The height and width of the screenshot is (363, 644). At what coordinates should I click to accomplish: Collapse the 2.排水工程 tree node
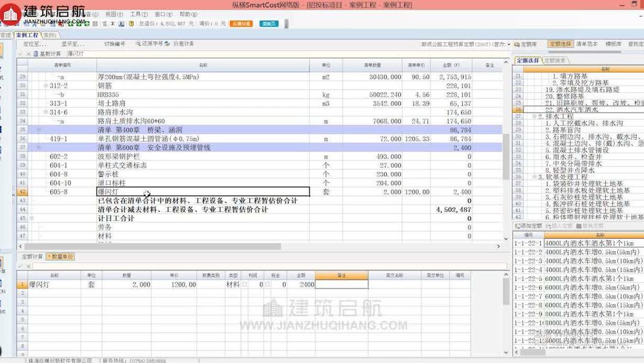click(534, 116)
